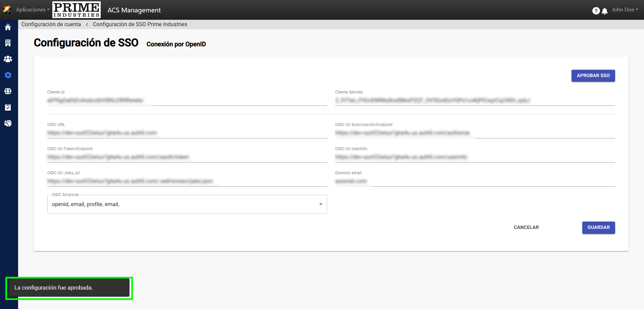Expand the Aplicaciones dropdown menu

click(33, 10)
